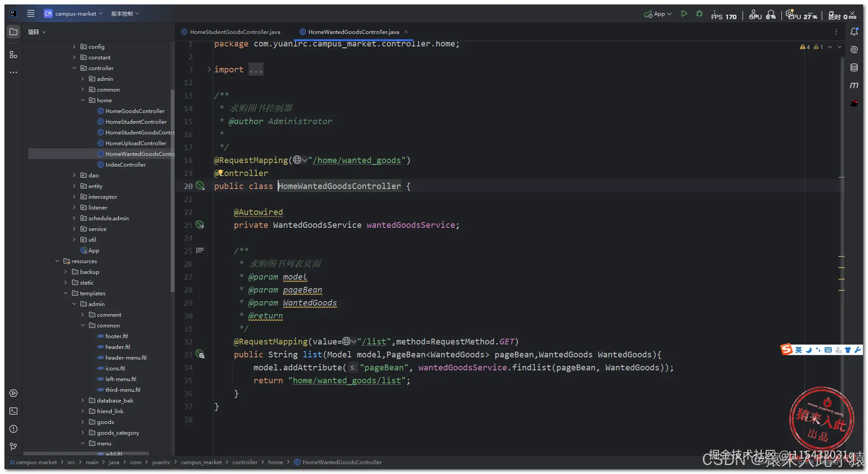Show the intention light bulb on line 19
The image size is (868, 474).
220,172
